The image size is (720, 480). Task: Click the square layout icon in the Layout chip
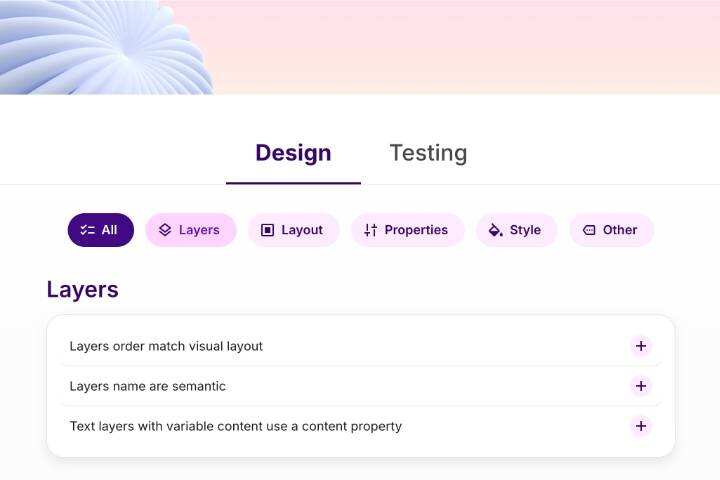267,230
